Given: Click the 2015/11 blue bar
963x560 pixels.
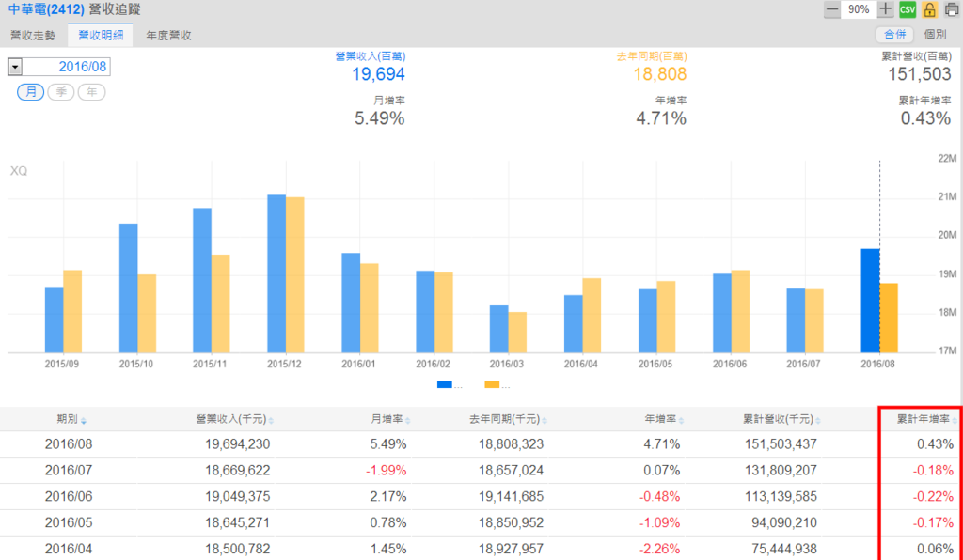Looking at the screenshot, I should point(202,280).
